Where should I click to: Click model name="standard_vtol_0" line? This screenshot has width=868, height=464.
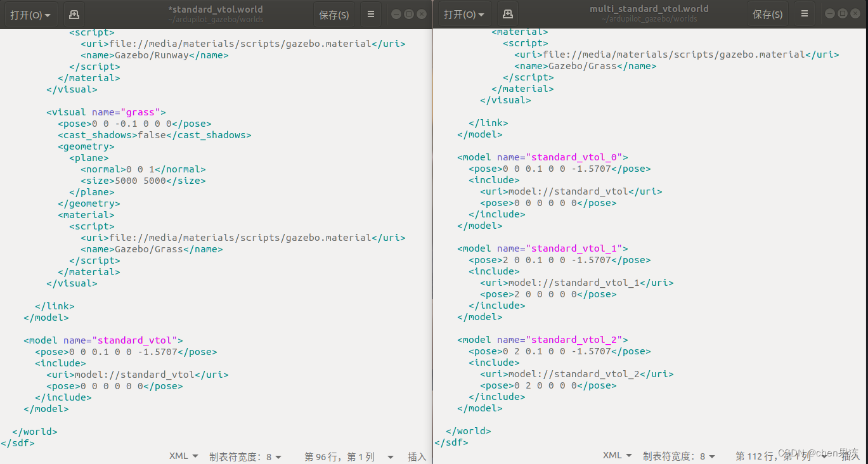[x=543, y=157]
